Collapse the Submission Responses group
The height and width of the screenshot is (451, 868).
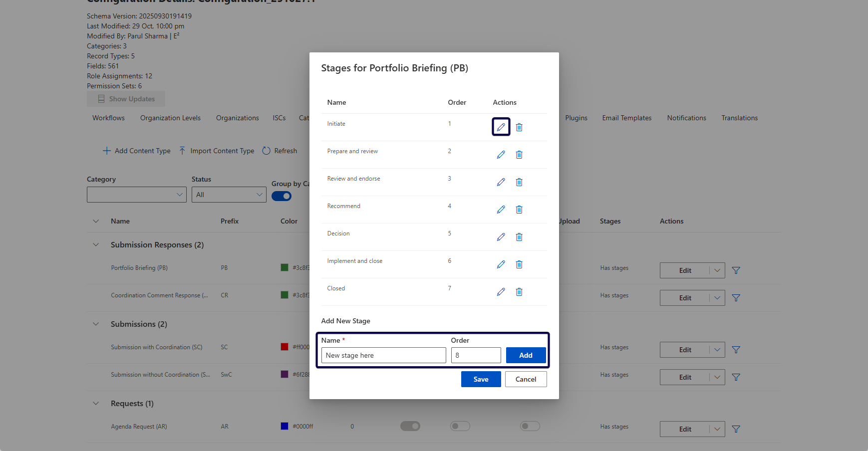pyautogui.click(x=96, y=245)
